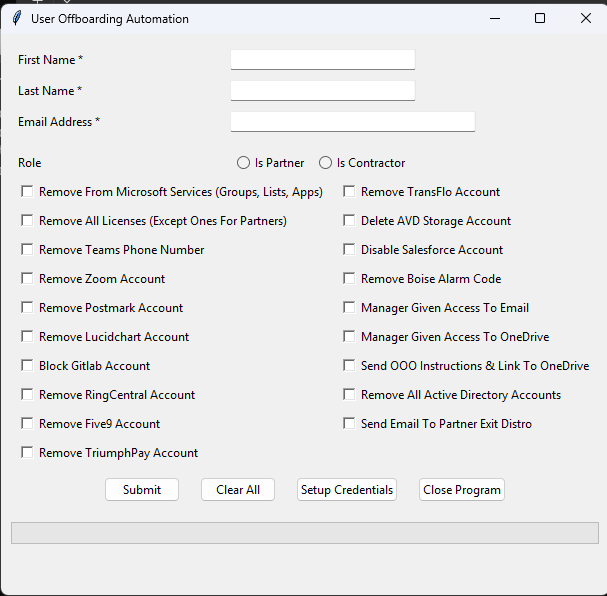Click the progress bar at the bottom
Image resolution: width=607 pixels, height=596 pixels.
(x=305, y=533)
